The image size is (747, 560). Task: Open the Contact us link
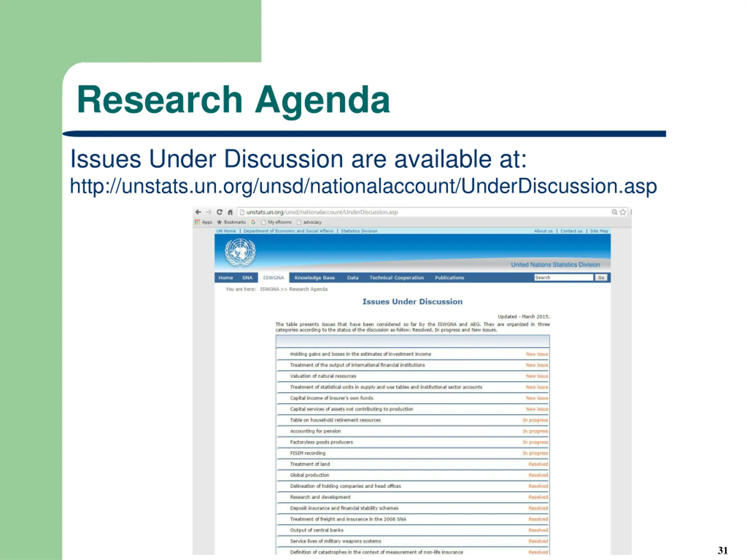[571, 231]
